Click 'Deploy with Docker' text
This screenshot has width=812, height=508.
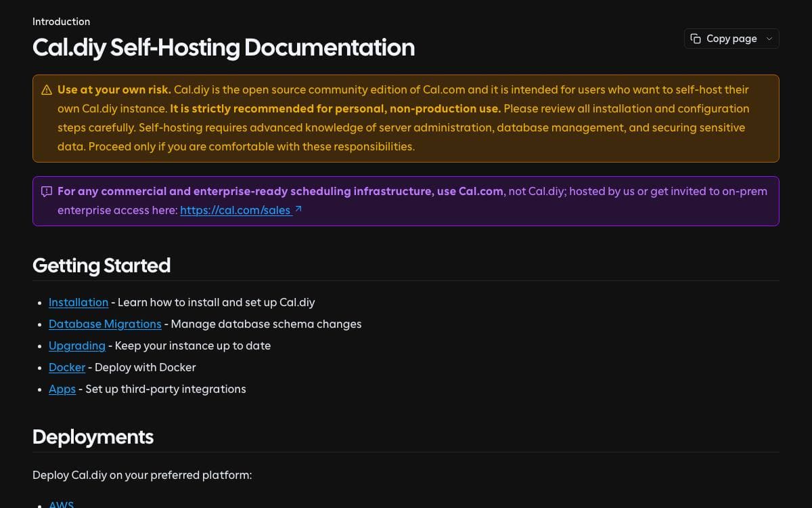145,367
